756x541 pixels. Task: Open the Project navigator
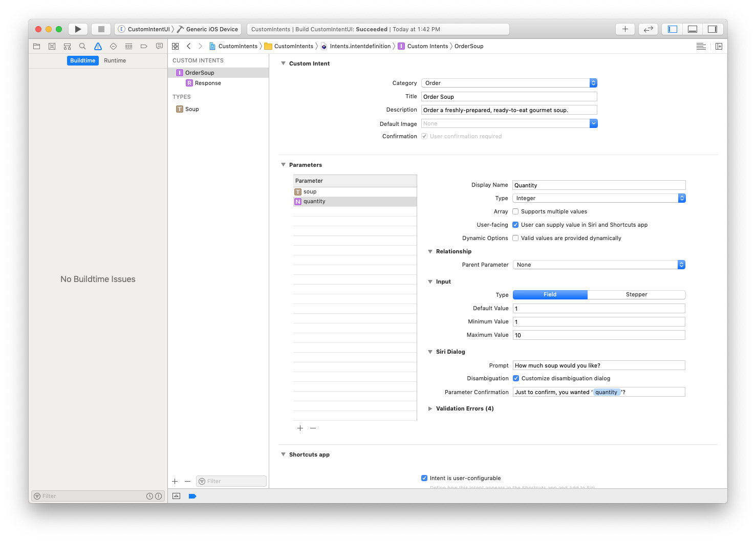[x=36, y=46]
